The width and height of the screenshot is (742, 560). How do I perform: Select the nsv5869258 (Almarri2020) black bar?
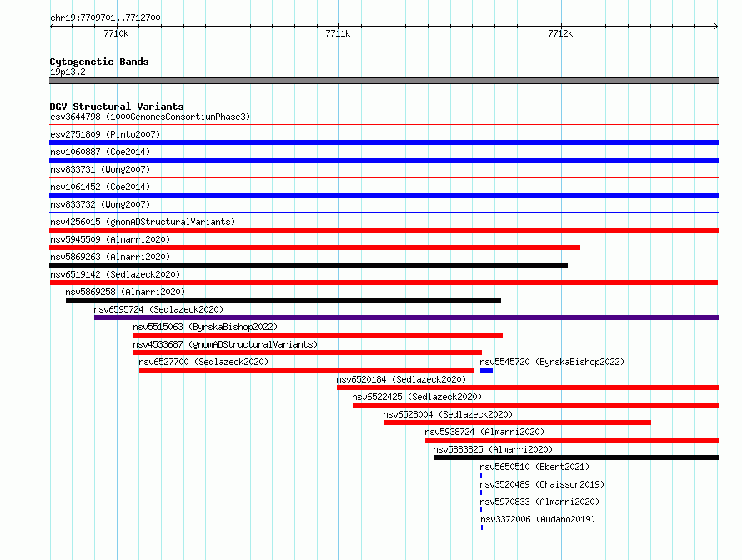coord(283,300)
